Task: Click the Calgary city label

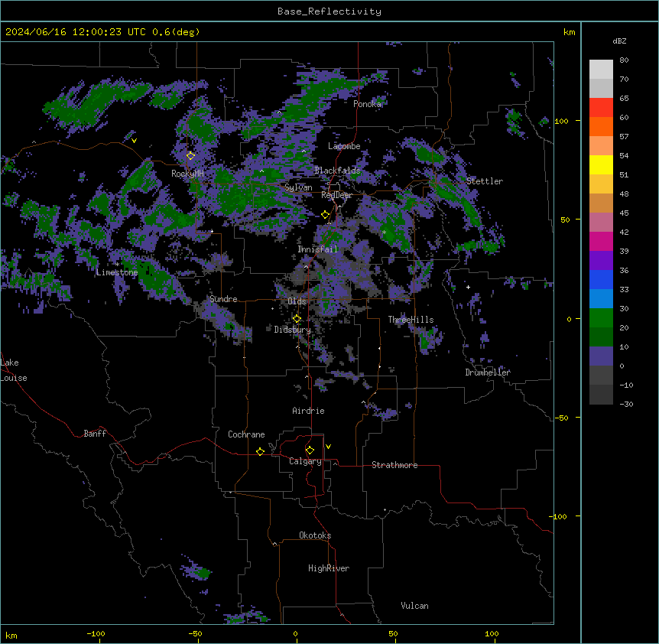Action: pos(305,461)
